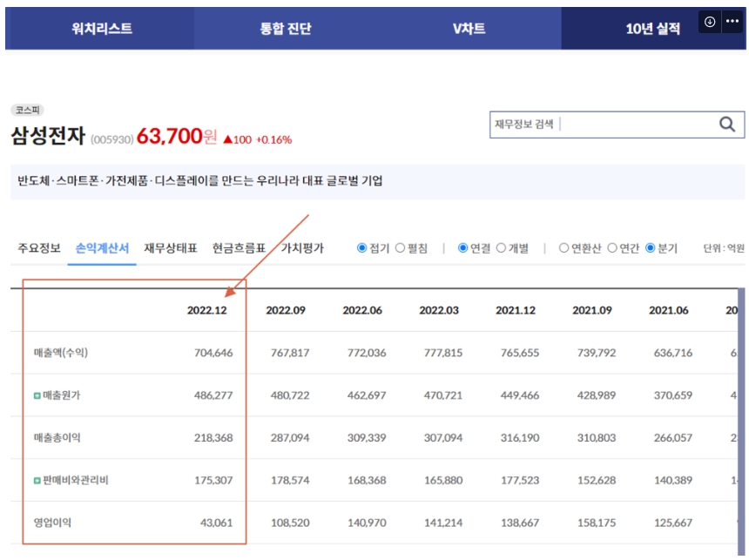The image size is (749, 560).
Task: Click revenue value 777,815
Action: [443, 353]
